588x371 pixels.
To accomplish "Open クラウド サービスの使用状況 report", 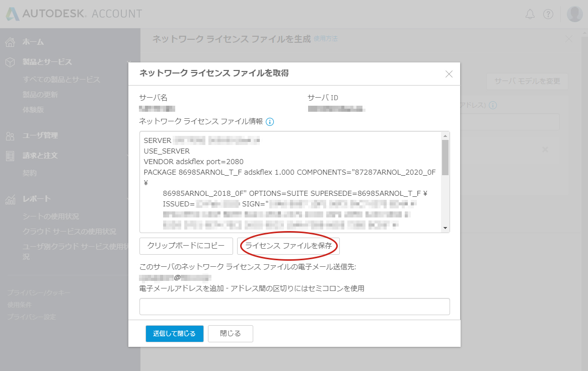I will [x=69, y=232].
